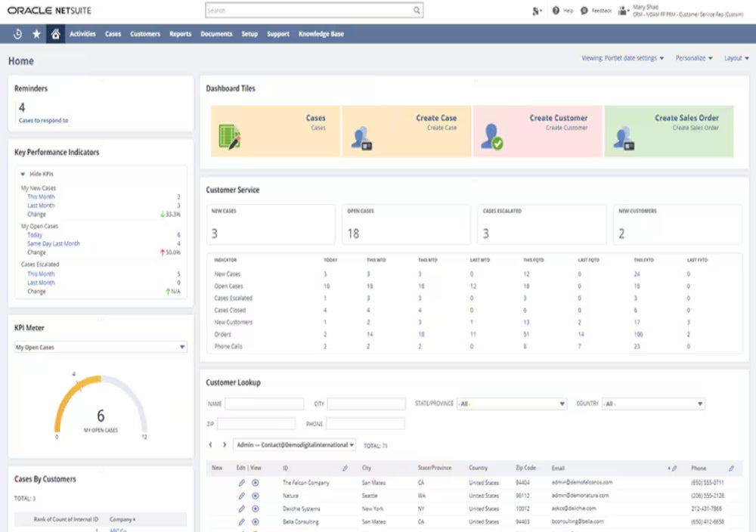Go to previous Customer Lookup page arrow
Viewport: 756px width, 532px height.
(210, 445)
